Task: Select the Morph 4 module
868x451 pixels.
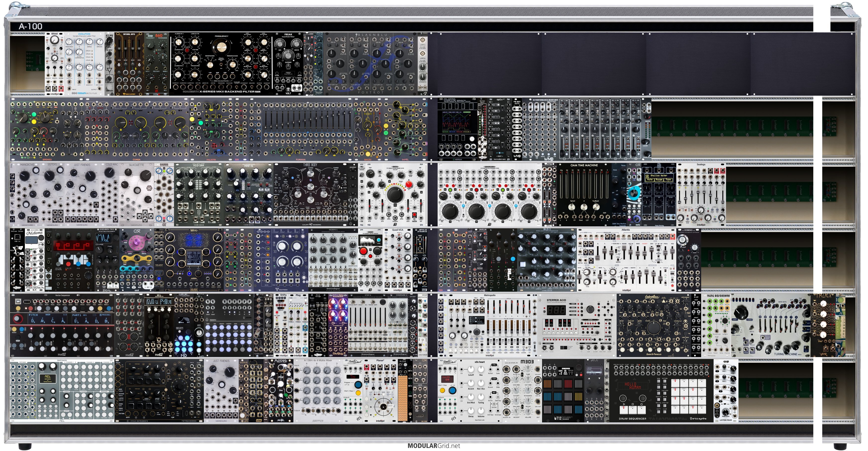Action: coord(333,260)
